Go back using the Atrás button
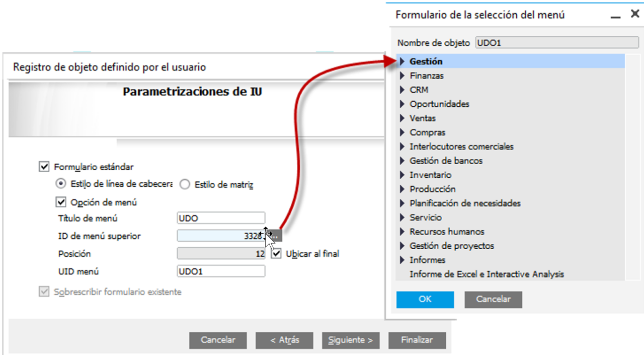The width and height of the screenshot is (644, 355). pos(284,340)
